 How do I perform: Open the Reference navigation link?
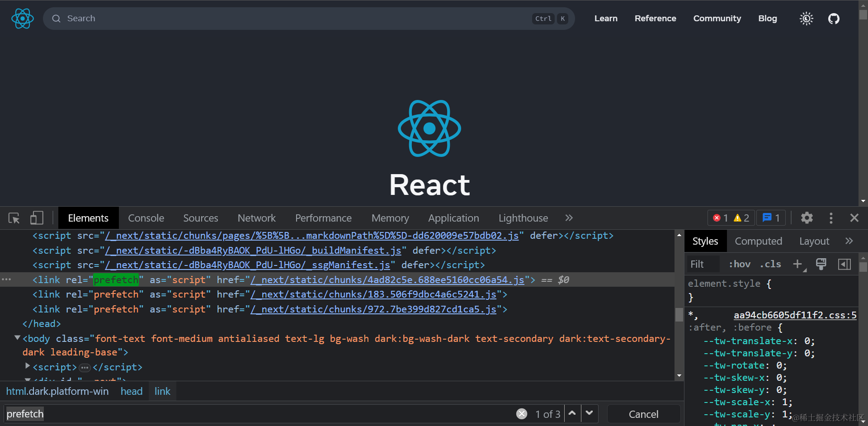click(655, 19)
